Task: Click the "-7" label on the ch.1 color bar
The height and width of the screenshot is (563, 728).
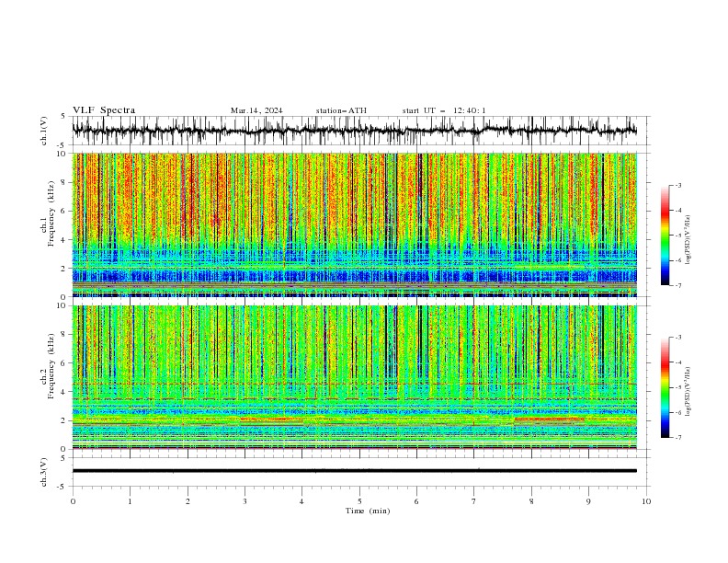Action: tap(678, 286)
